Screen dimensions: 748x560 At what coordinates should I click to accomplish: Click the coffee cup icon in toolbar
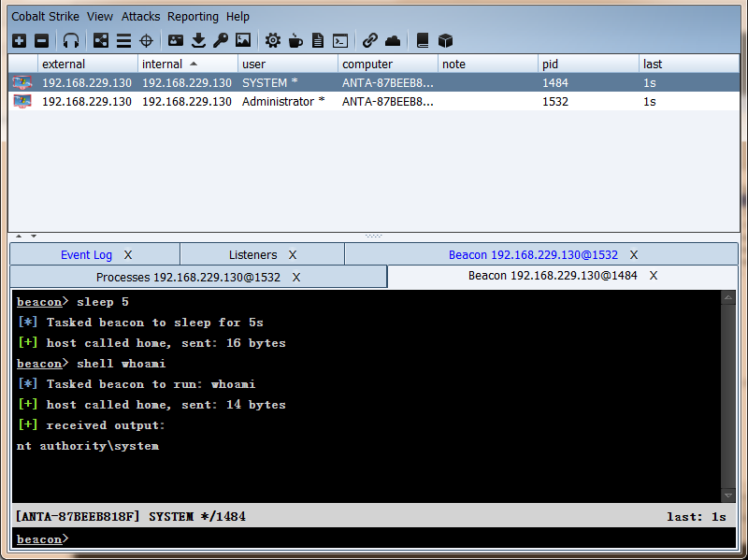[x=295, y=40]
